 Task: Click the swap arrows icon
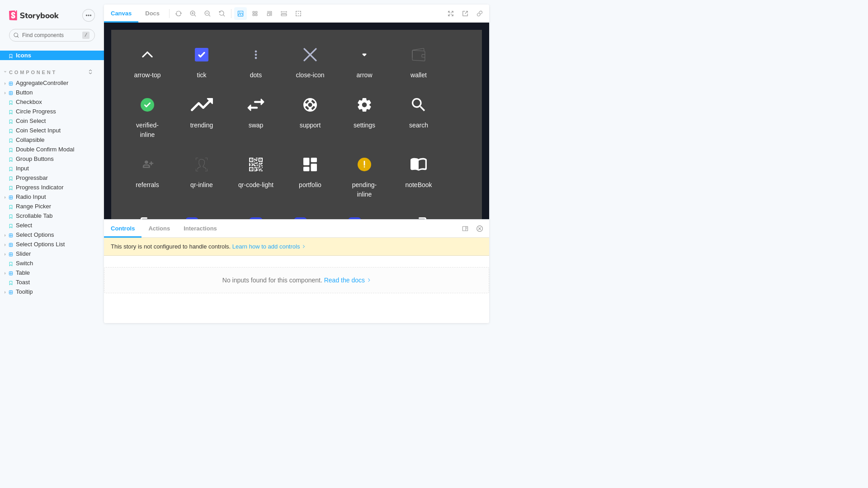pyautogui.click(x=256, y=105)
